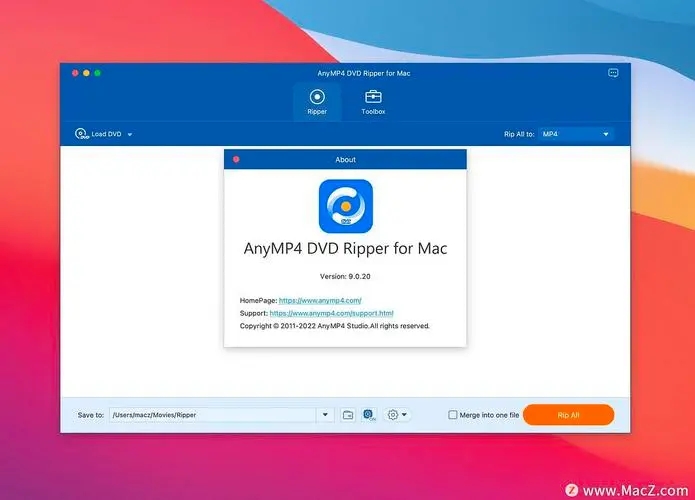Open output folder via folder icon
The image size is (695, 500).
click(x=348, y=415)
